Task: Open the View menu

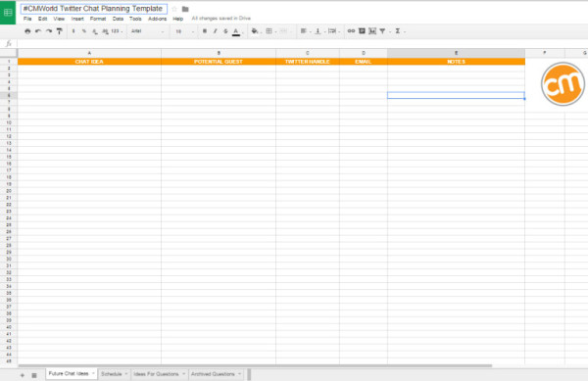Action: [x=59, y=19]
